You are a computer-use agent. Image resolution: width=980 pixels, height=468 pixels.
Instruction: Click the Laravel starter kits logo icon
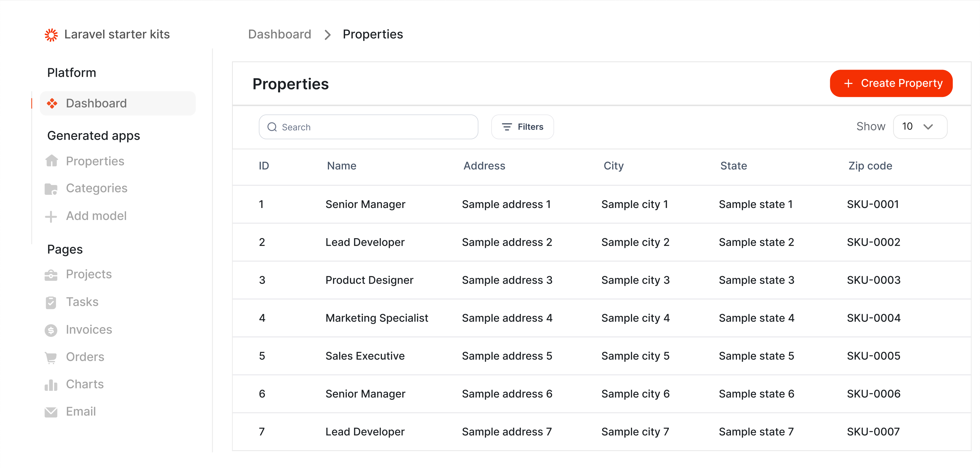coord(51,35)
